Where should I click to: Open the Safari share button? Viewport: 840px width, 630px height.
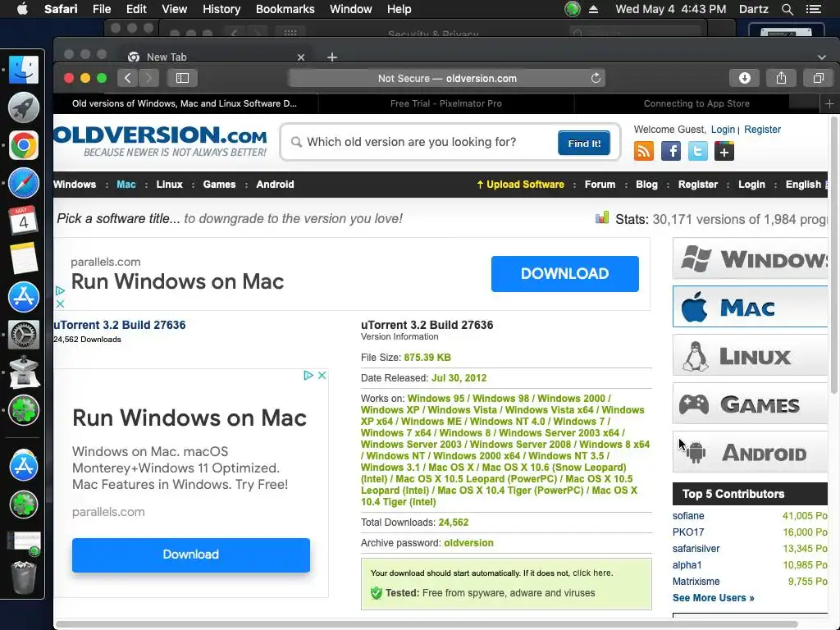coord(781,78)
